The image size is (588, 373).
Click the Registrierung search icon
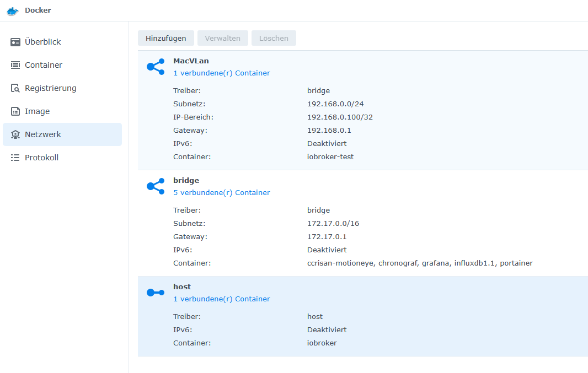[x=15, y=88]
